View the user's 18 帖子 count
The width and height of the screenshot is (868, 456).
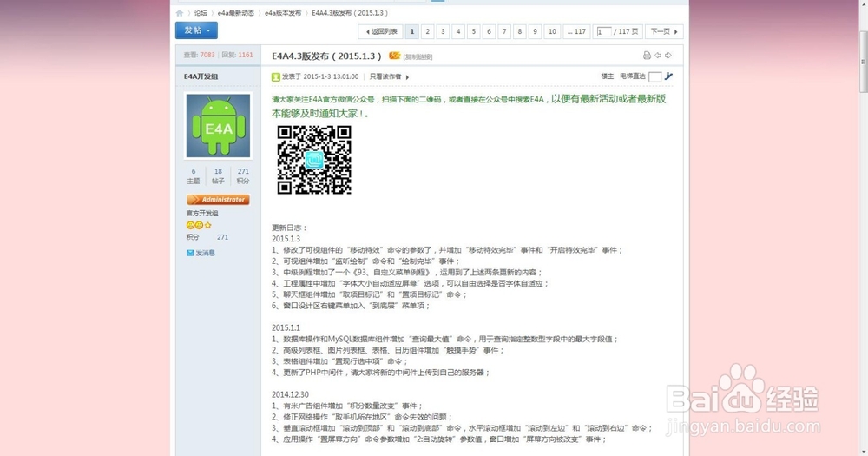tap(218, 175)
